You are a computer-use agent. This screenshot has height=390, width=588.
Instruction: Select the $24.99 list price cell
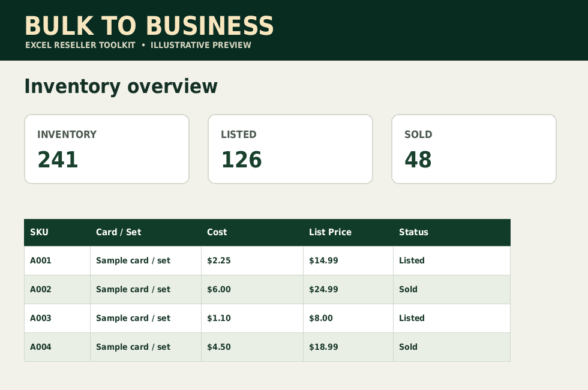pos(348,289)
